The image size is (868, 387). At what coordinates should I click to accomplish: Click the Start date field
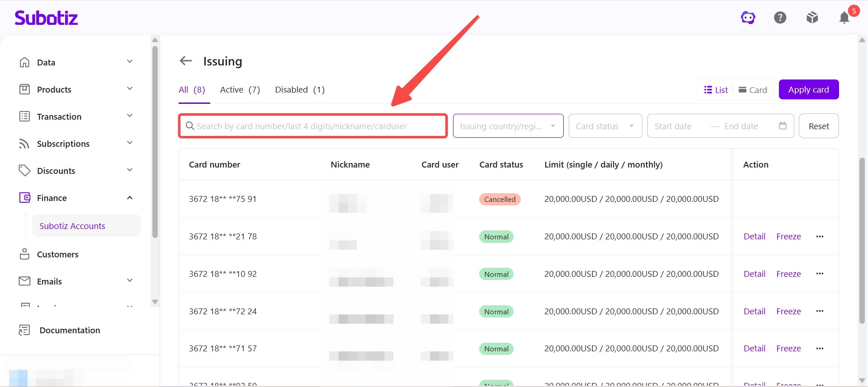673,126
